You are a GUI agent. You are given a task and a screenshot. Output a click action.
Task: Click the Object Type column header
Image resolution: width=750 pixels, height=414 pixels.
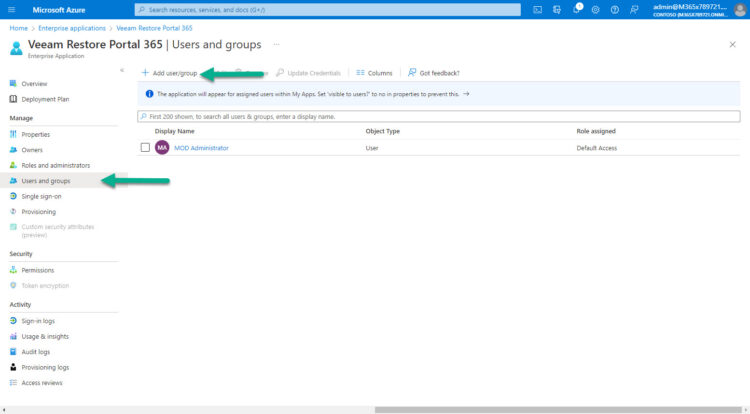pyautogui.click(x=383, y=131)
